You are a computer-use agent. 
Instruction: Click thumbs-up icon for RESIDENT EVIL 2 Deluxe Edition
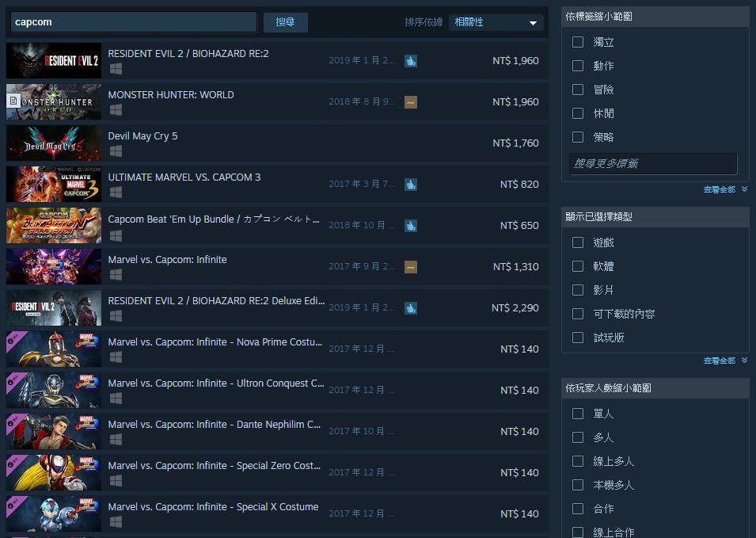click(410, 308)
